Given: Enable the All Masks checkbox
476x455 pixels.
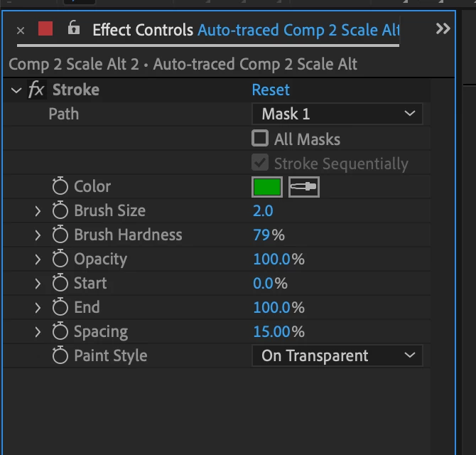Looking at the screenshot, I should tap(261, 139).
